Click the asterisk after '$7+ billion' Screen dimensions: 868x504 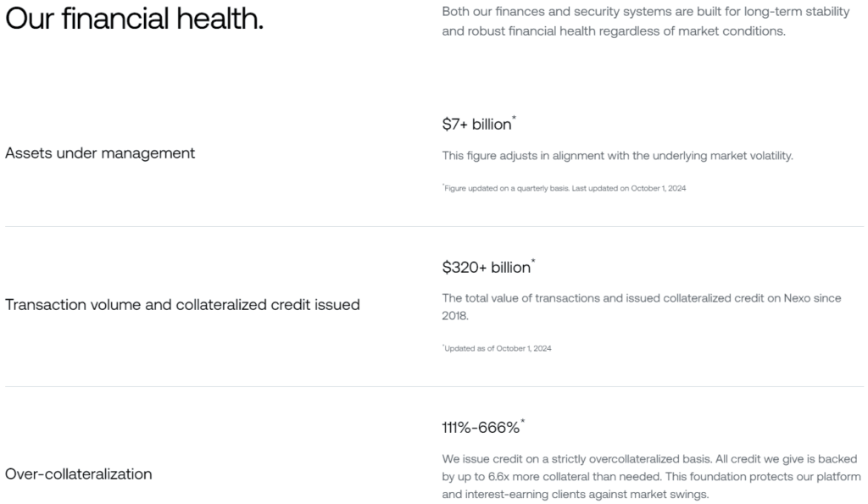tap(515, 117)
